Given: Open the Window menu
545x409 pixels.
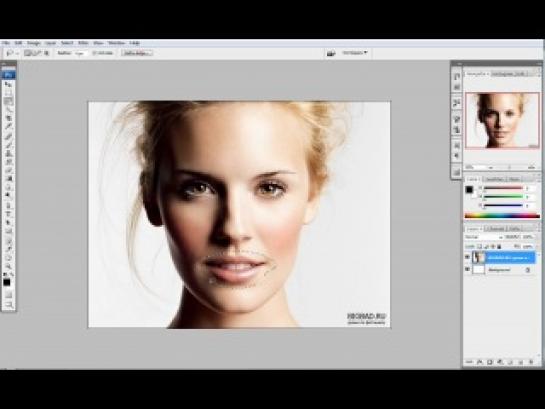Looking at the screenshot, I should click(x=116, y=43).
